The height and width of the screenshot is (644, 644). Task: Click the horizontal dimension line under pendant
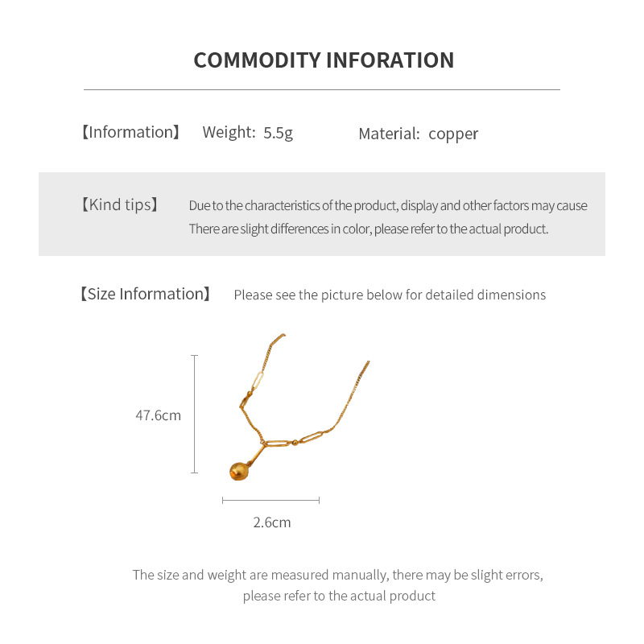point(270,501)
